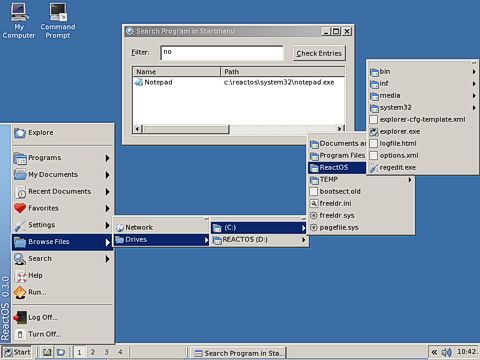Select the Browse Files menu entry
Viewport: 480px width, 360px height.
(x=63, y=242)
